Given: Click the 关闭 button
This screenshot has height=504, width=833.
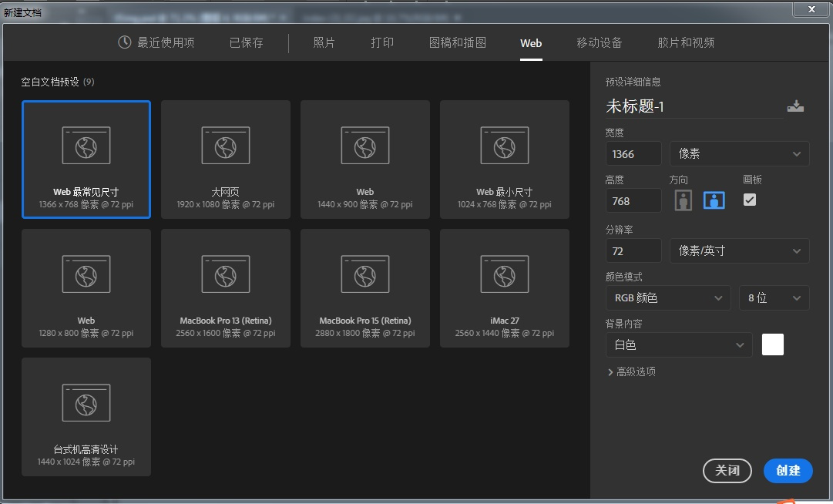Looking at the screenshot, I should pyautogui.click(x=727, y=470).
